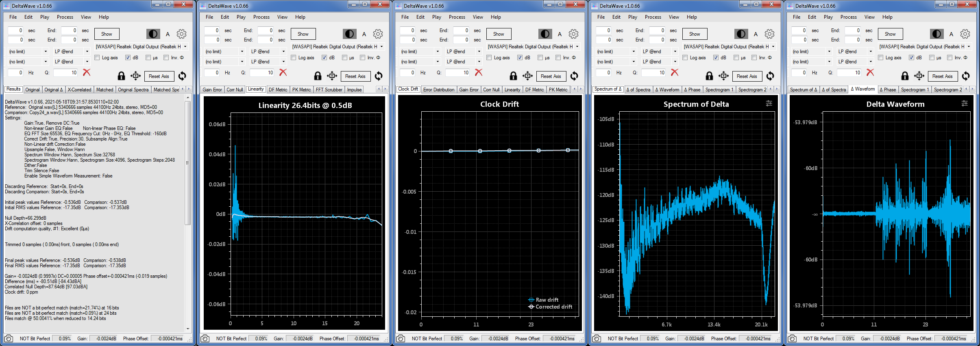Toggle µs checkbox in Spectrum of Delta window

(736, 58)
